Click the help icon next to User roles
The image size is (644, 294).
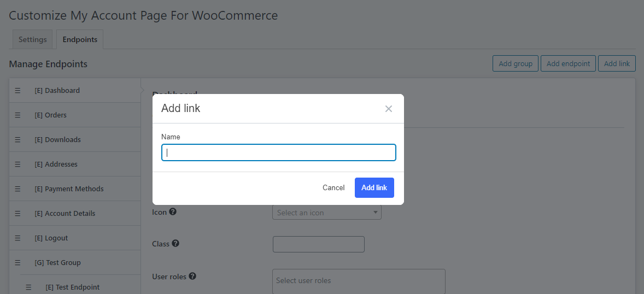(193, 277)
